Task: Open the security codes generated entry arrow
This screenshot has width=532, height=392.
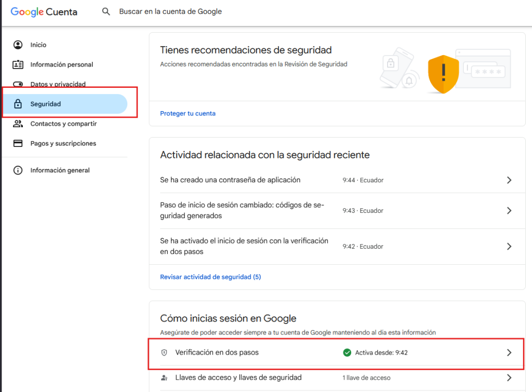Action: click(509, 211)
